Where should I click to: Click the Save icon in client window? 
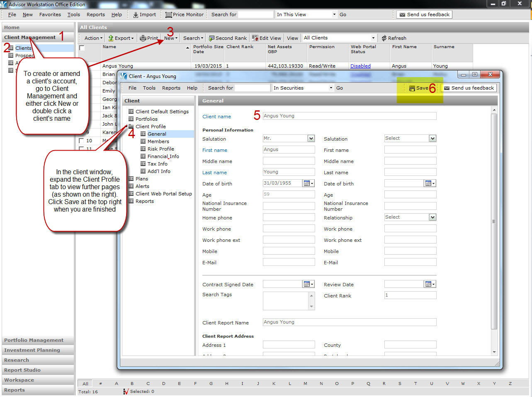pyautogui.click(x=412, y=88)
